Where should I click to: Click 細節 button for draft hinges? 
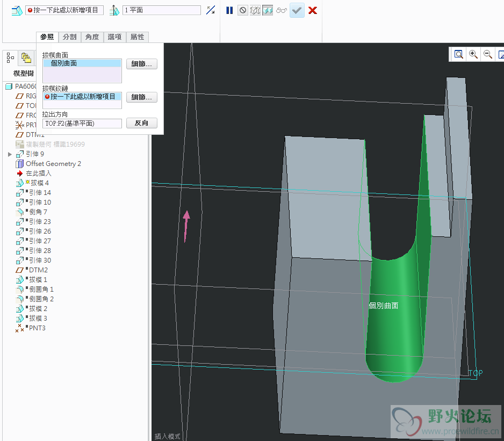[x=141, y=97]
